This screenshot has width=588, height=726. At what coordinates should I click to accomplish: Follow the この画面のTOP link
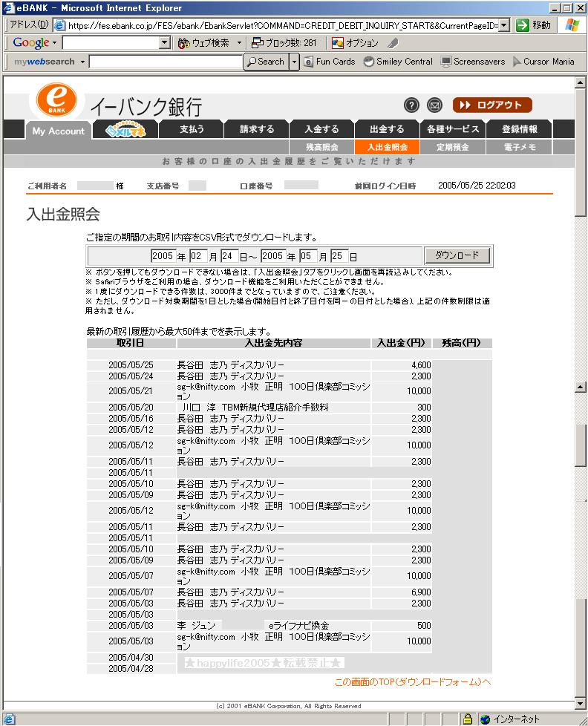[x=413, y=681]
